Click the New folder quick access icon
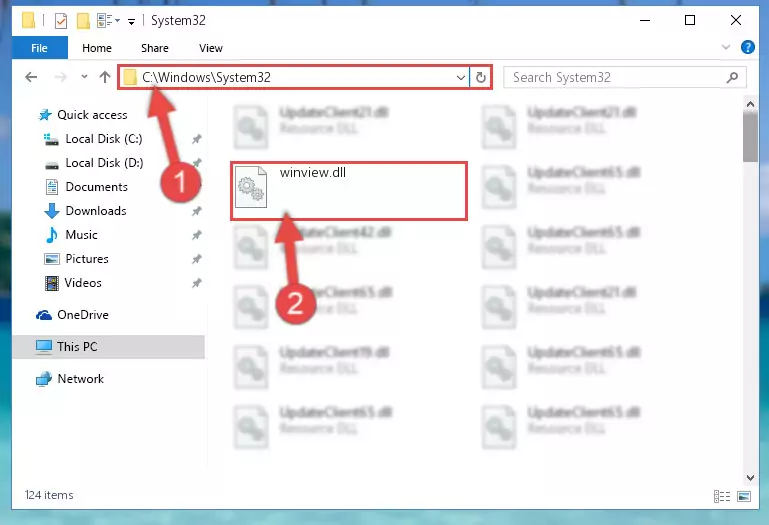The width and height of the screenshot is (769, 525). pos(83,21)
